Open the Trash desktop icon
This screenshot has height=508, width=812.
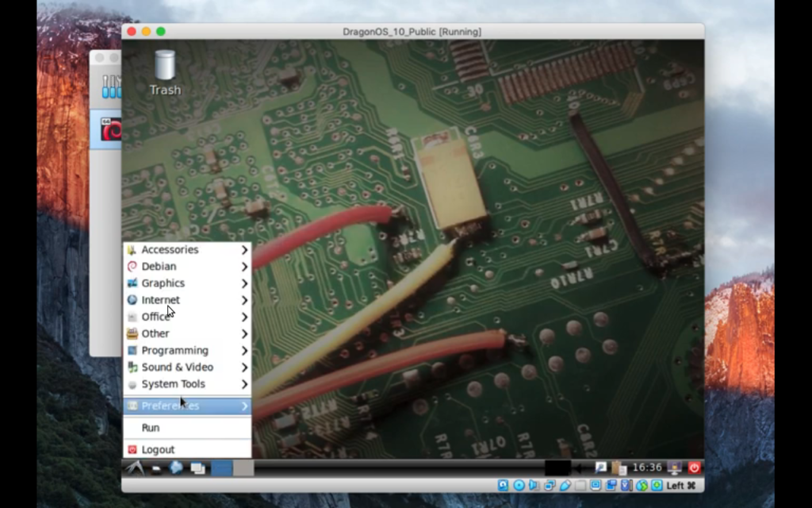pos(165,73)
